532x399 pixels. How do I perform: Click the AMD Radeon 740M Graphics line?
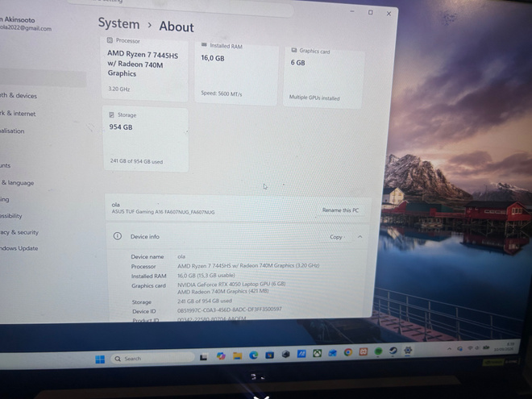coord(223,291)
